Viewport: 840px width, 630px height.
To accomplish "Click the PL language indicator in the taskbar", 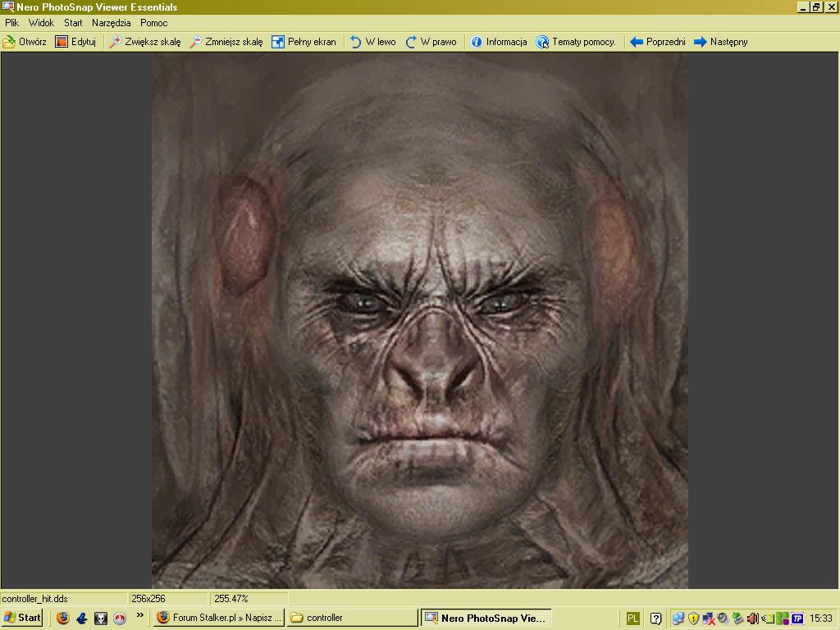I will coord(633,618).
